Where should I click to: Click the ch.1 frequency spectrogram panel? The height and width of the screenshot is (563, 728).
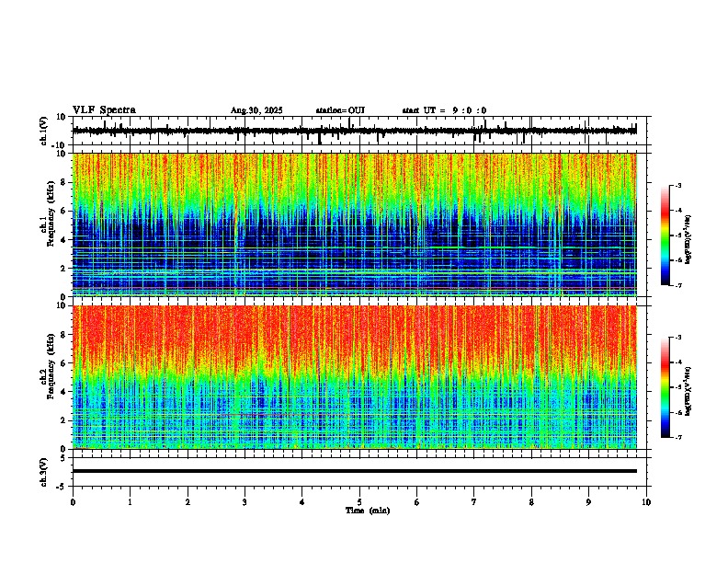point(355,224)
